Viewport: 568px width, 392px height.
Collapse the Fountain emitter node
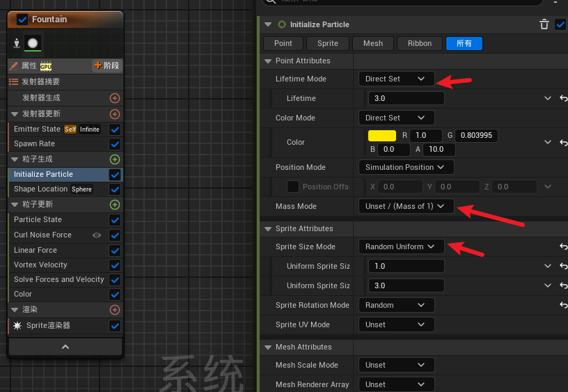(65, 347)
